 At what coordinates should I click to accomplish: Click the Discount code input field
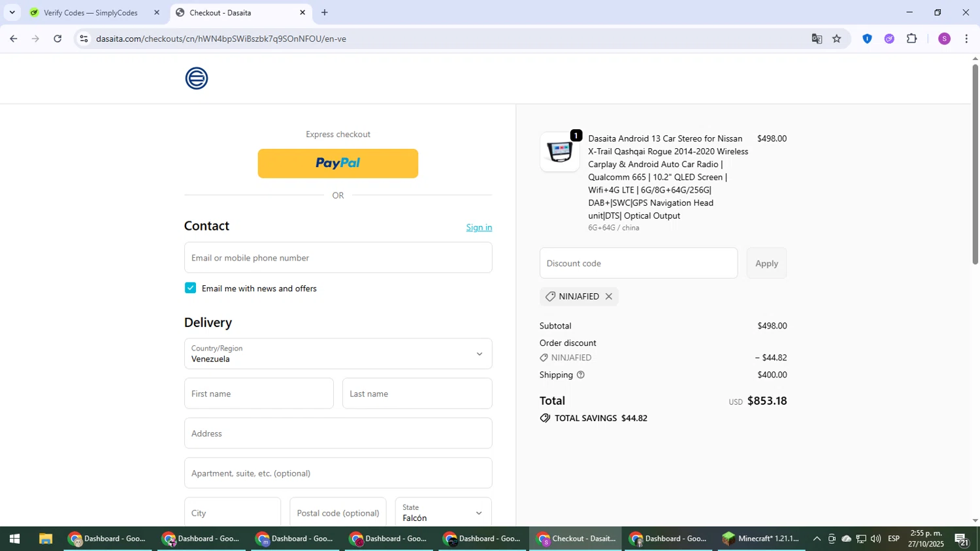638,263
